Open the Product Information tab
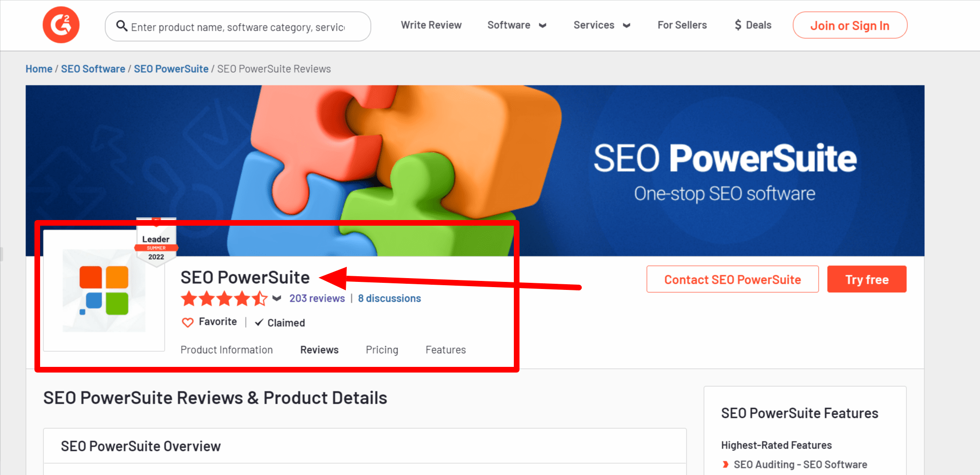The width and height of the screenshot is (980, 475). coord(226,350)
